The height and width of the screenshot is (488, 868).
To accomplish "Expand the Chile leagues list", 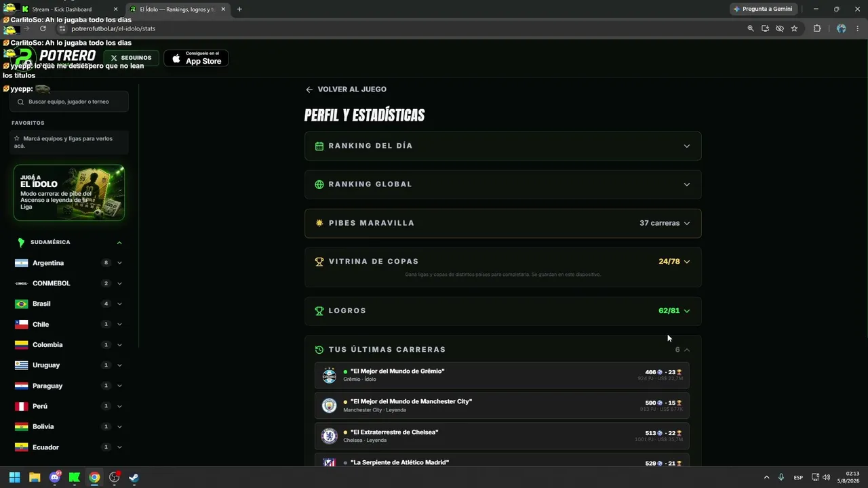I will (x=119, y=325).
